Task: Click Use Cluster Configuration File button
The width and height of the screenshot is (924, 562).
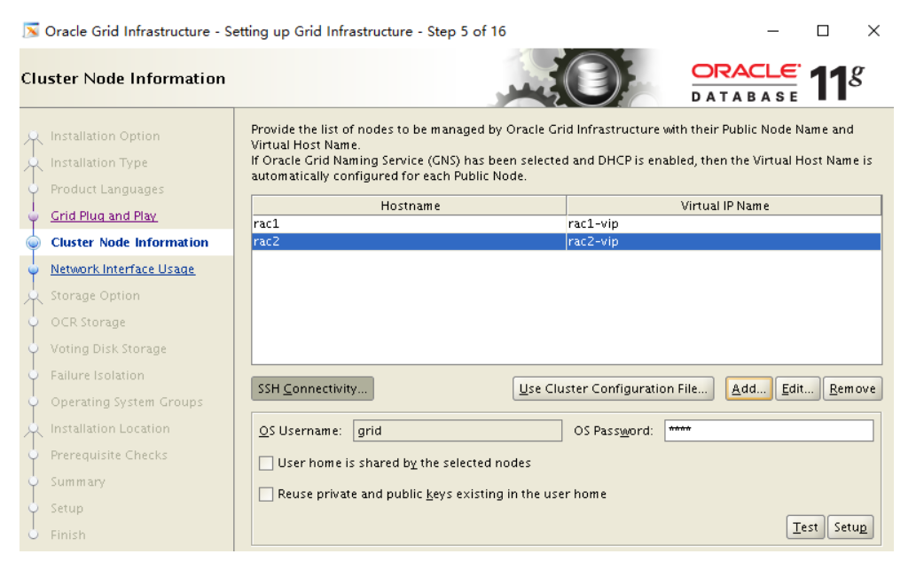Action: [x=613, y=389]
